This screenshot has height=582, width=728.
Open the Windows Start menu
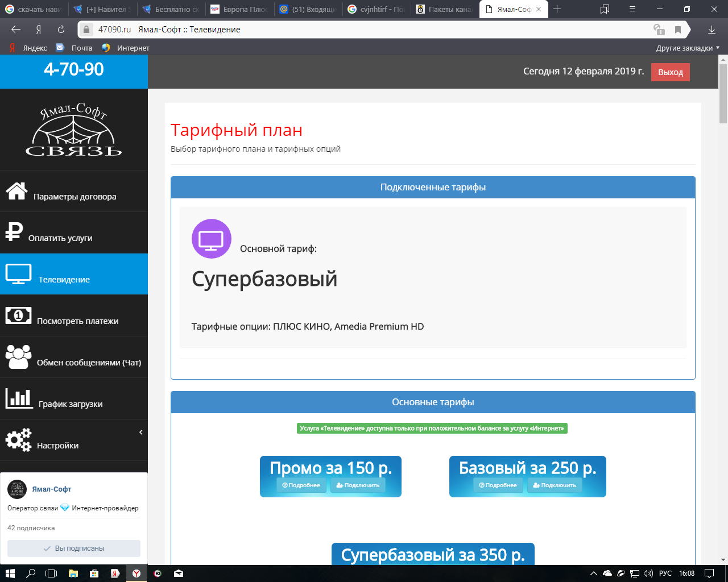point(10,573)
